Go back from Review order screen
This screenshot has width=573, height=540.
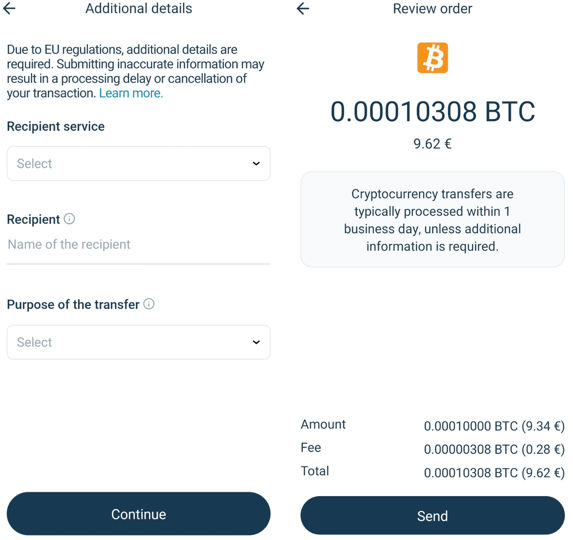303,8
